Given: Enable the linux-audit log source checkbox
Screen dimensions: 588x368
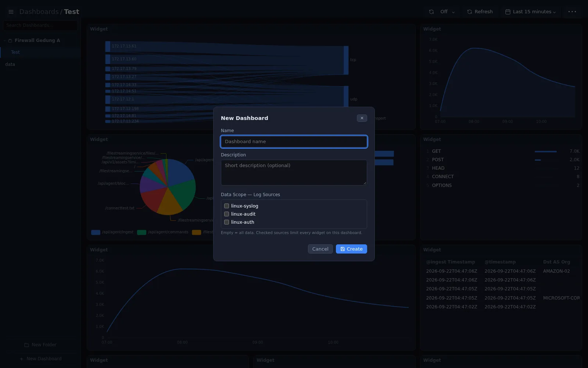Looking at the screenshot, I should (226, 214).
